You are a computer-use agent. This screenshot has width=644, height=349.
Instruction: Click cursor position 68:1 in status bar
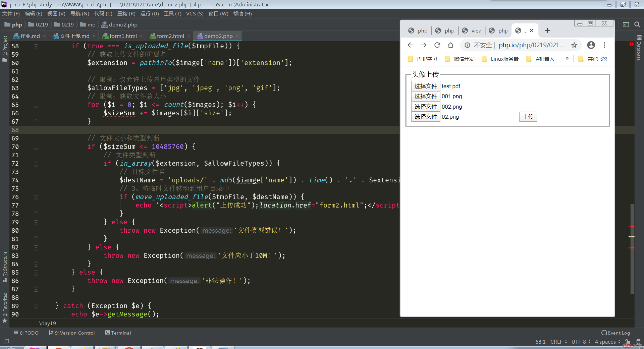(540, 342)
